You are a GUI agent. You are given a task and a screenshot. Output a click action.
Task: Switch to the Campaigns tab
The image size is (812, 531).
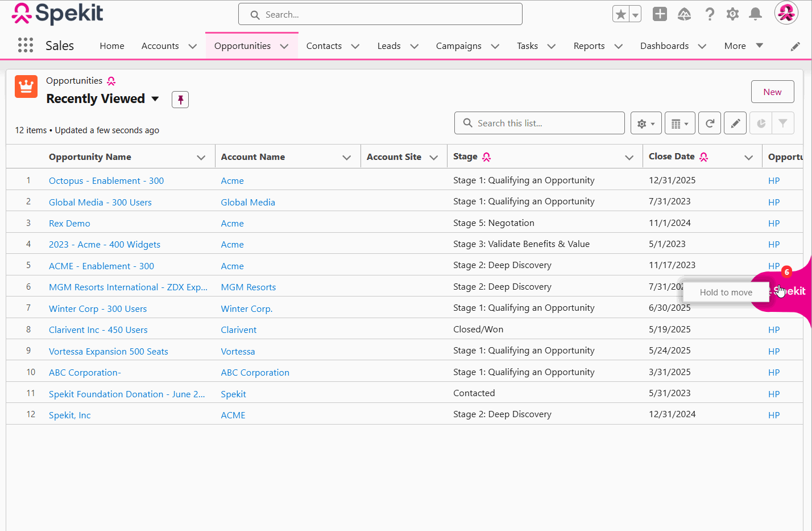tap(458, 46)
